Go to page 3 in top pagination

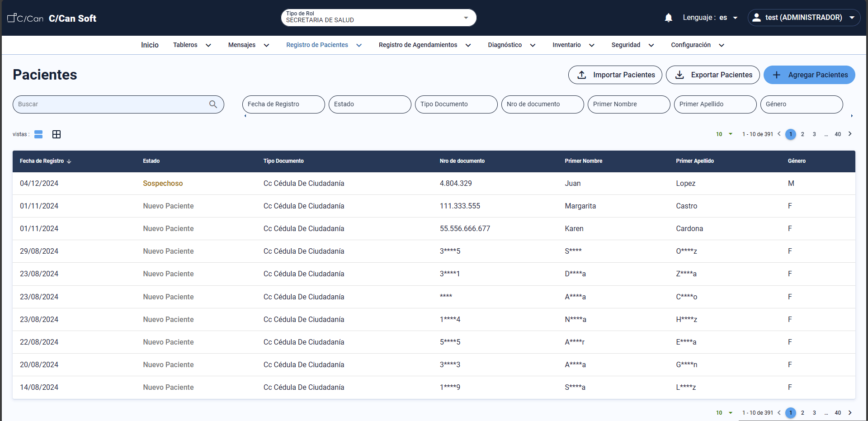tap(814, 134)
